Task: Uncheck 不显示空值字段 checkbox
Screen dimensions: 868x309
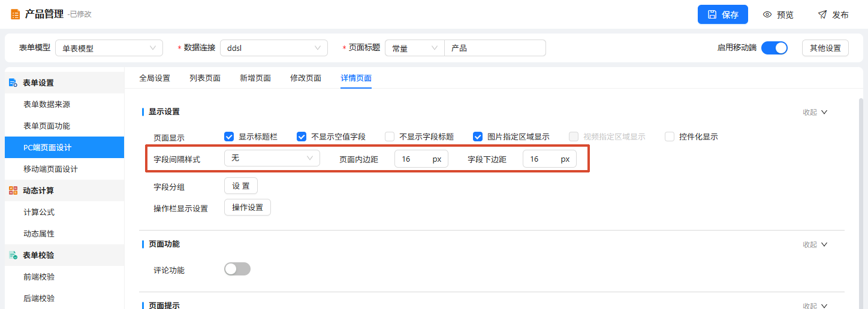Action: click(302, 137)
